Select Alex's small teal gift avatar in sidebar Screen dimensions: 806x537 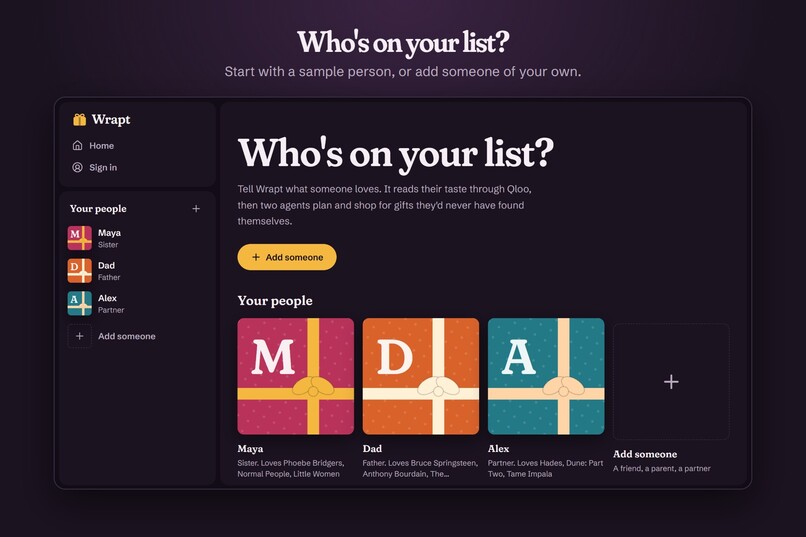(80, 303)
